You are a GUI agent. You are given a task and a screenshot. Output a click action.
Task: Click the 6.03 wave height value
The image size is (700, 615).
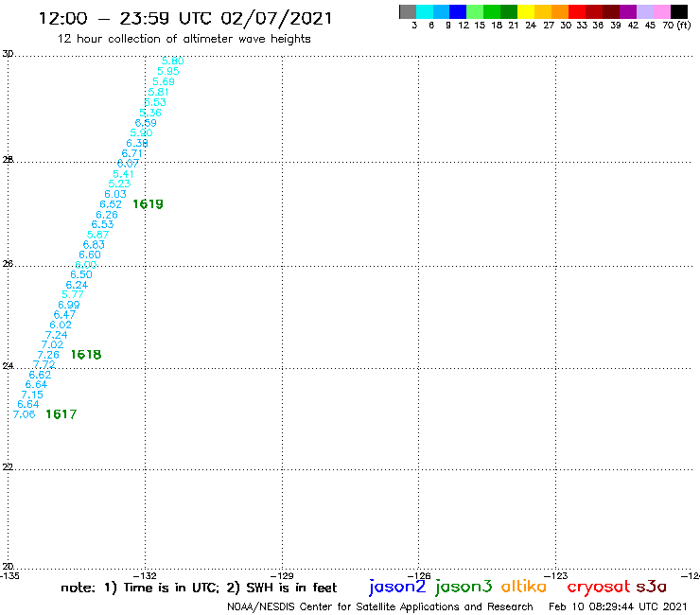tap(115, 194)
